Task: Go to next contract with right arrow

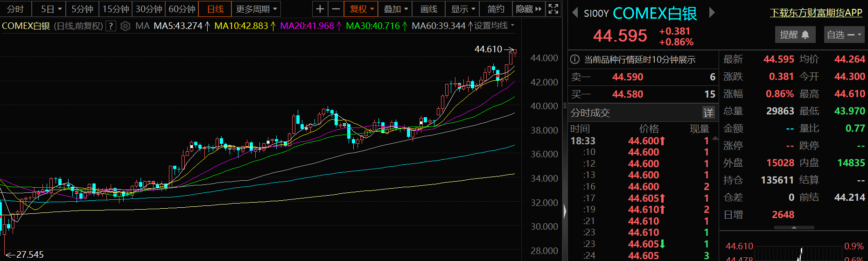Action: pos(712,13)
